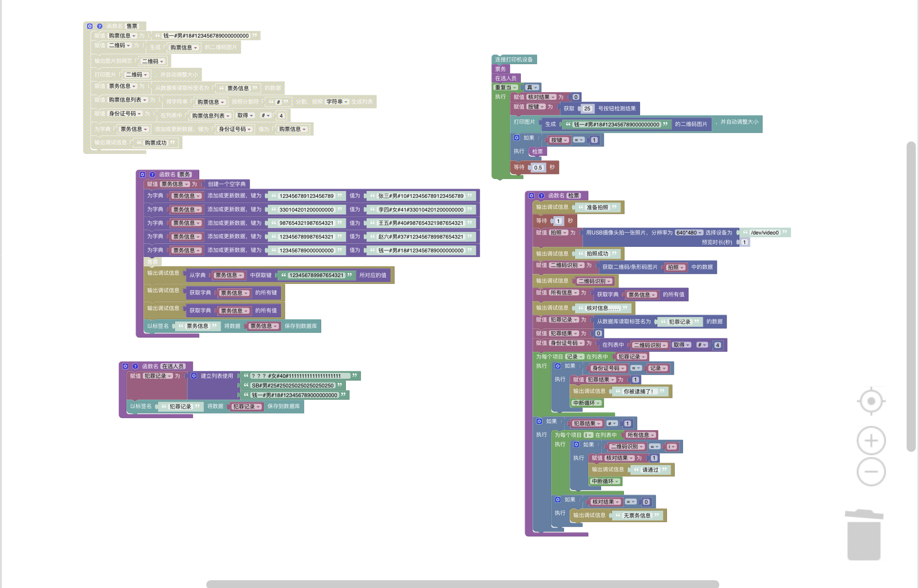Zoom out with the minus icon
The width and height of the screenshot is (919, 588).
pyautogui.click(x=871, y=472)
